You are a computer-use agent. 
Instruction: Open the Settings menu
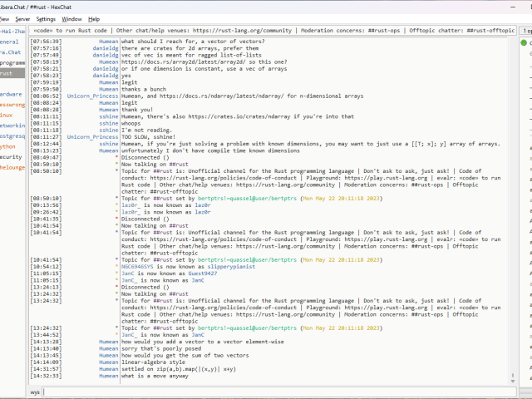click(x=46, y=18)
